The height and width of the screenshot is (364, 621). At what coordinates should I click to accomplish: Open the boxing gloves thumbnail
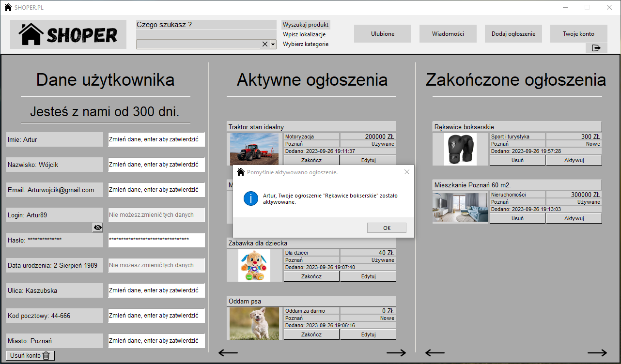[460, 149]
